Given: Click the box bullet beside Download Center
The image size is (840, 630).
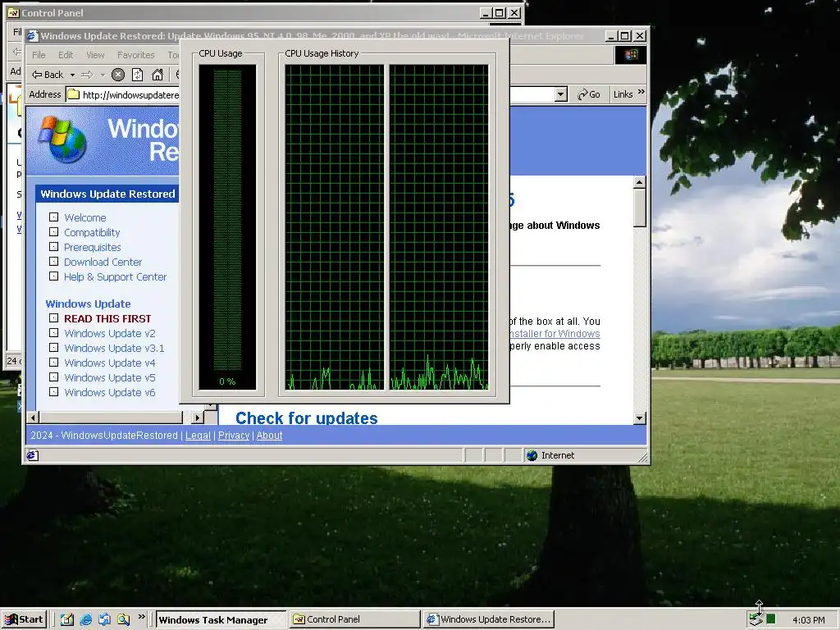Looking at the screenshot, I should coord(53,262).
